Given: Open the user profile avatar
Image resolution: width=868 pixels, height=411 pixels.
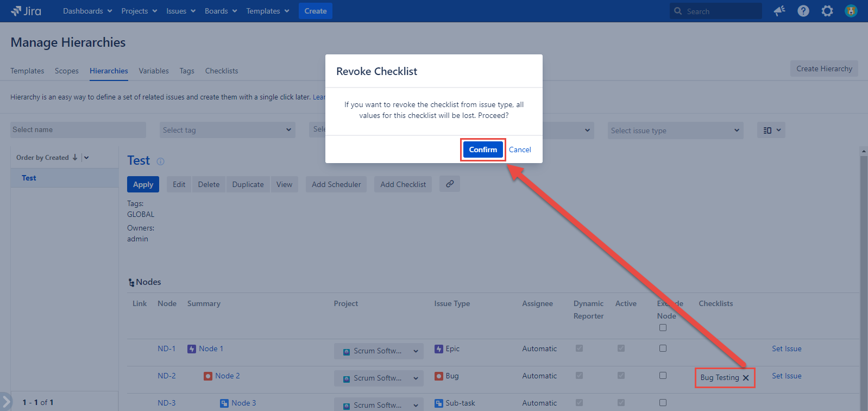Looking at the screenshot, I should click(851, 11).
